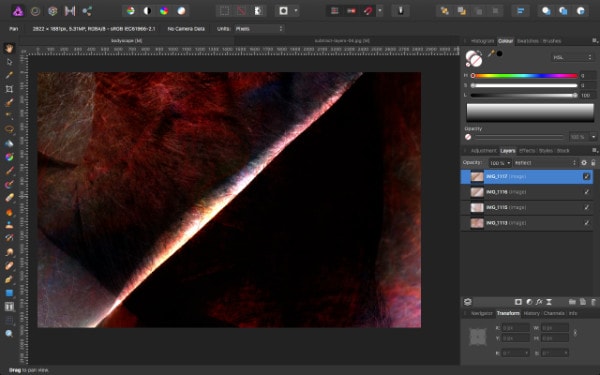Select the blue Rectangle shape tool
600x375 pixels.
[x=9, y=293]
